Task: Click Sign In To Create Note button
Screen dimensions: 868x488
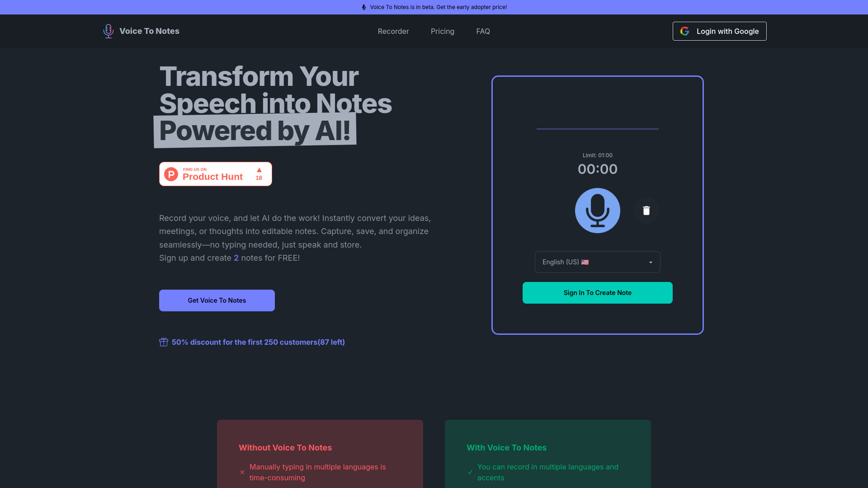Action: pos(597,292)
